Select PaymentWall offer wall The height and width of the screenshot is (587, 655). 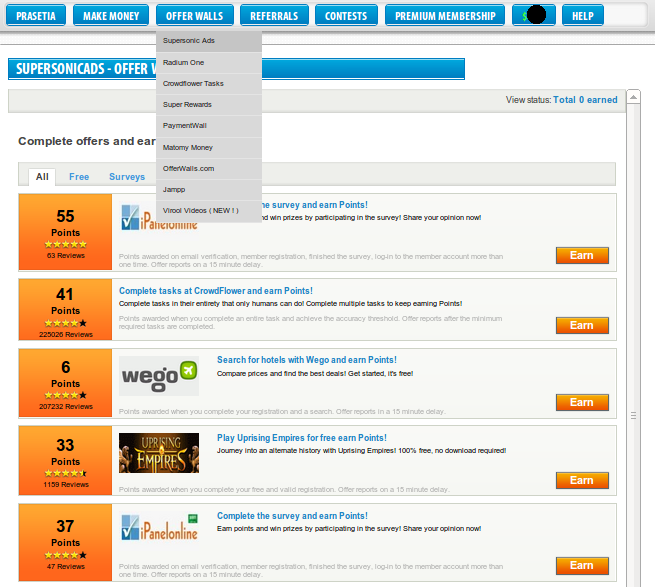(x=209, y=126)
